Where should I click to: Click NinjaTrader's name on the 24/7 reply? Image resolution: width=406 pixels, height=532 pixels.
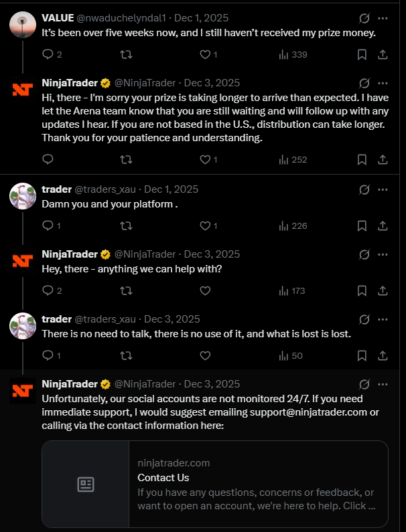(70, 384)
